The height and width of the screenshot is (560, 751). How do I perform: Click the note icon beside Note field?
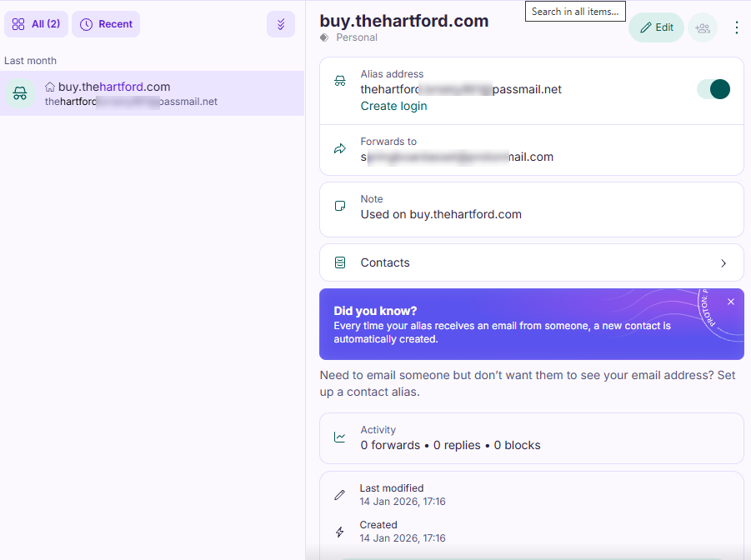pyautogui.click(x=340, y=206)
